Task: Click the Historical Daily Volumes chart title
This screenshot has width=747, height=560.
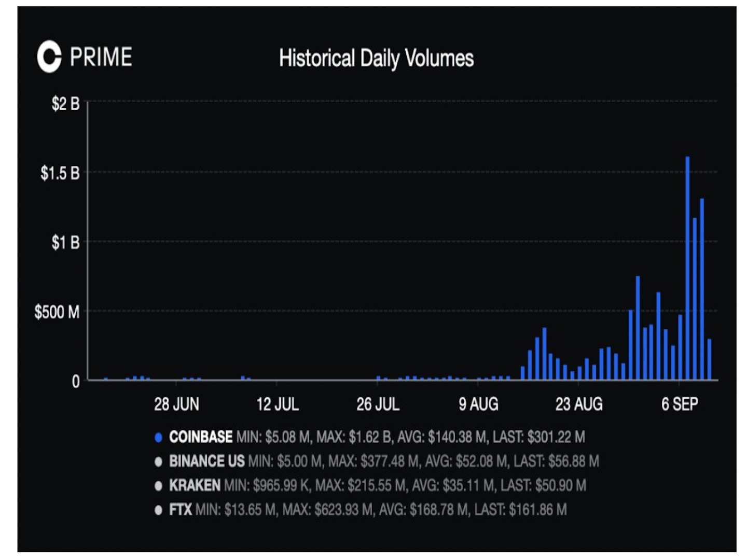Action: [x=377, y=58]
